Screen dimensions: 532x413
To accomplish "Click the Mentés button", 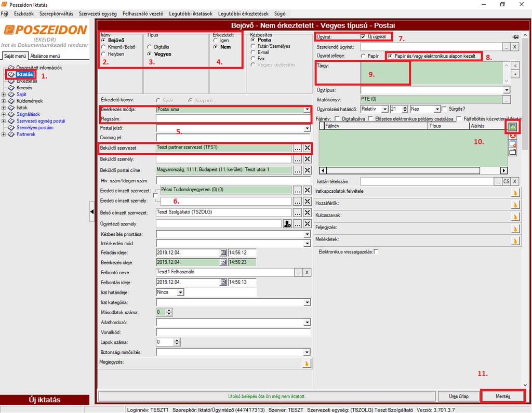I will [503, 396].
